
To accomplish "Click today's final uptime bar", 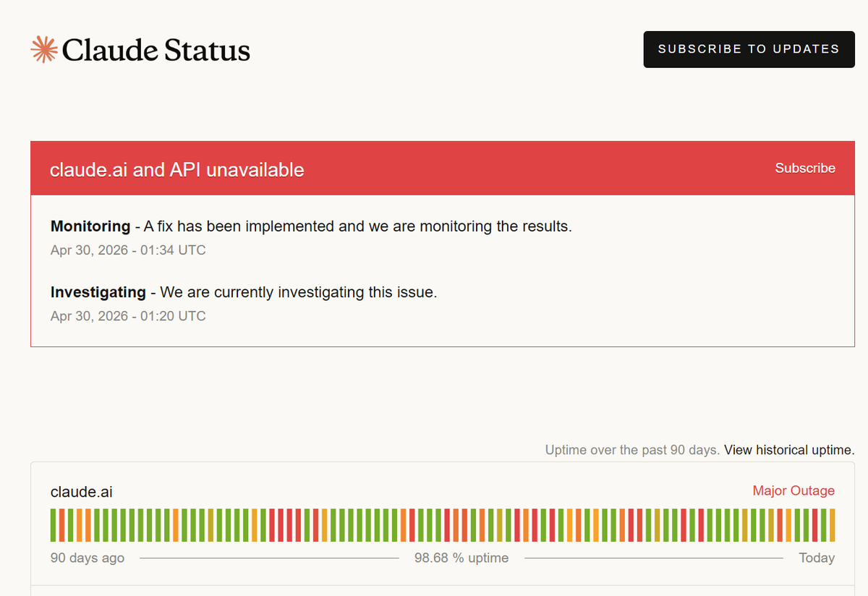I will [832, 525].
